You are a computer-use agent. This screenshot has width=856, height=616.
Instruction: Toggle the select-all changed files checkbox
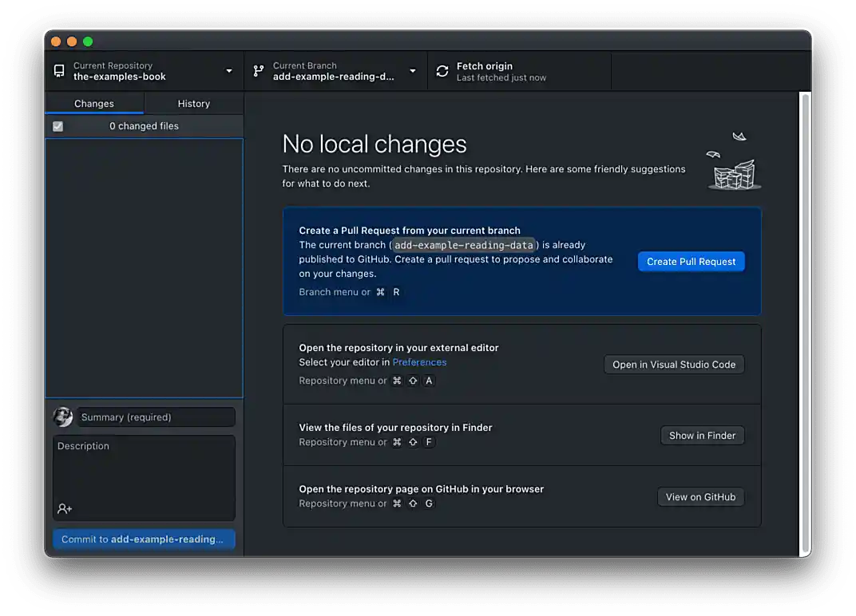tap(57, 125)
